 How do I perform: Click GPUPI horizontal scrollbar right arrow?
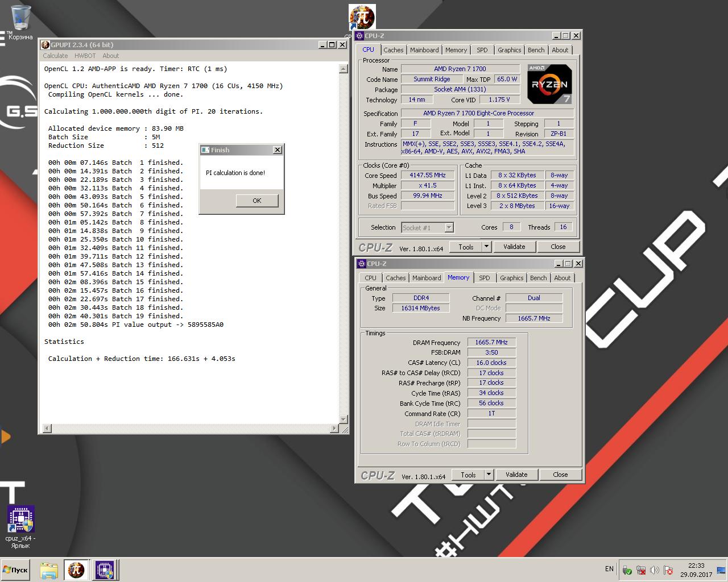click(334, 428)
